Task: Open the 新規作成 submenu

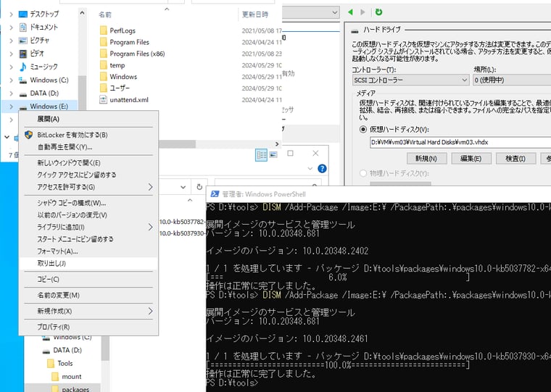Action: click(x=88, y=312)
